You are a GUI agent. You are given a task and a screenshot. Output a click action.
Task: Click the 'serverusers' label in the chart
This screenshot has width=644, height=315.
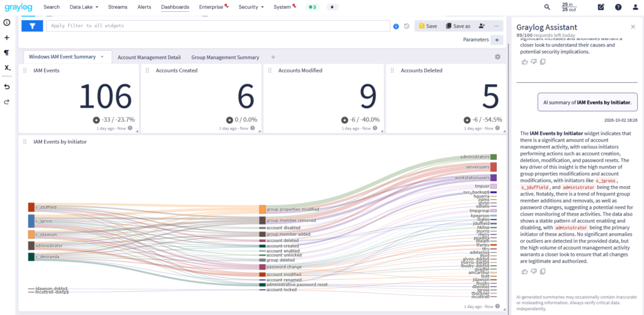(477, 167)
